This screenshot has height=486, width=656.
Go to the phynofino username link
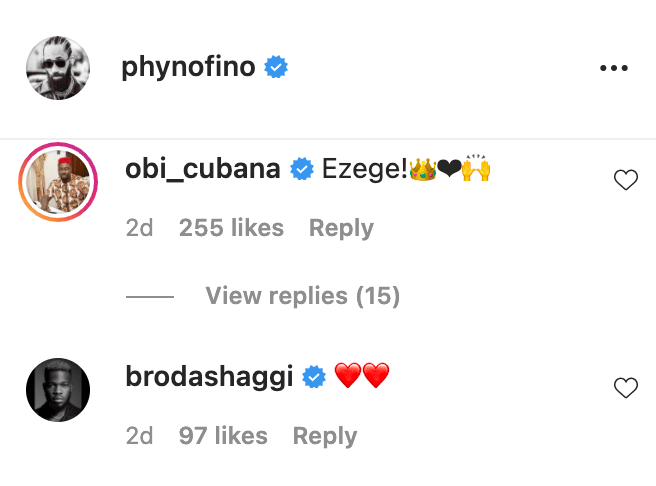pyautogui.click(x=189, y=68)
